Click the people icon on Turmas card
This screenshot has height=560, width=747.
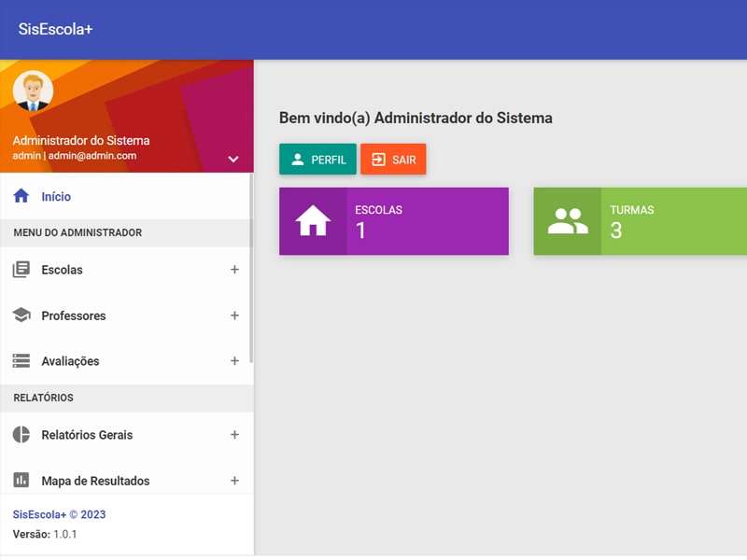click(x=567, y=221)
